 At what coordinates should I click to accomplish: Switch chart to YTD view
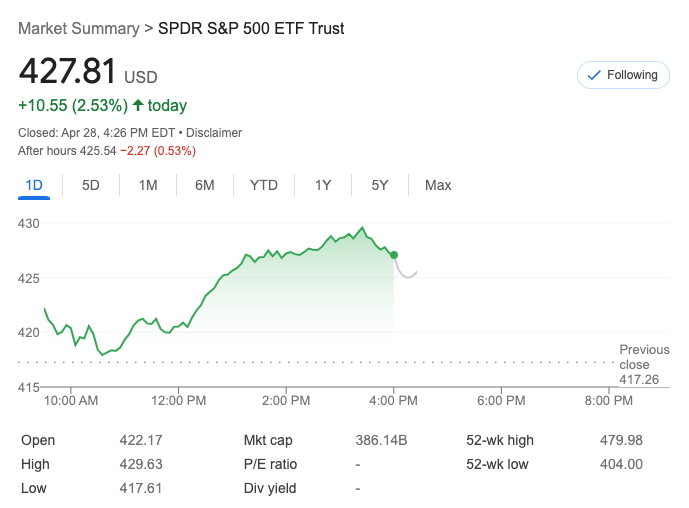264,185
